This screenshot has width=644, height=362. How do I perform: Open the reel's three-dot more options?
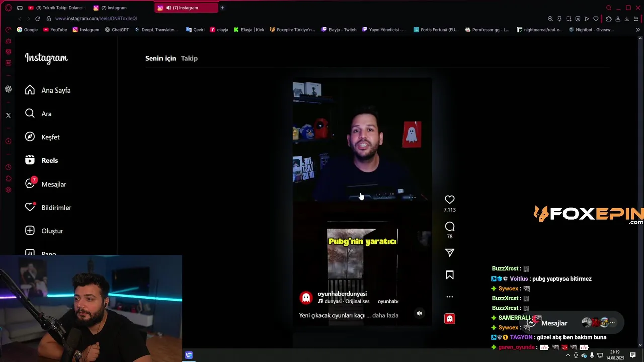tap(450, 297)
